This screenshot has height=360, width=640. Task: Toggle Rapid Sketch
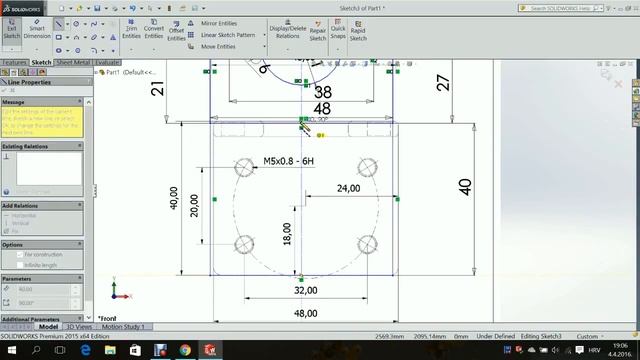point(358,31)
